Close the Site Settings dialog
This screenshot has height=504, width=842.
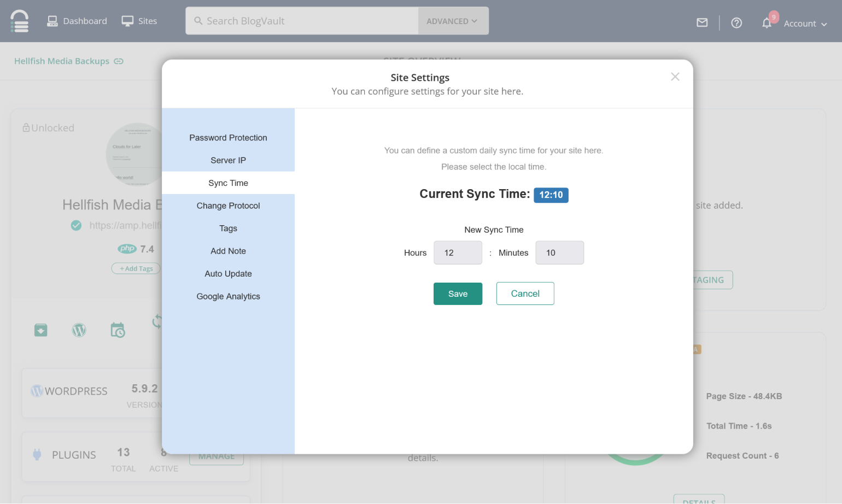(x=675, y=77)
